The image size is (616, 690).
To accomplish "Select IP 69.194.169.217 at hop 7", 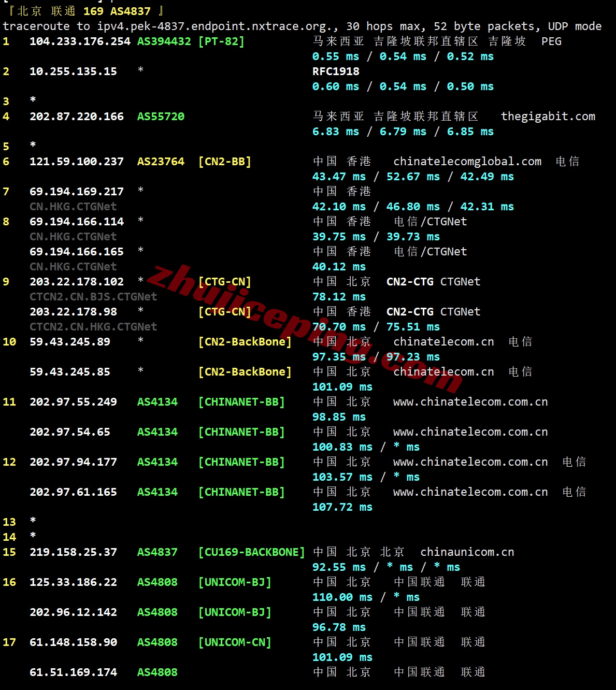I will click(x=77, y=192).
